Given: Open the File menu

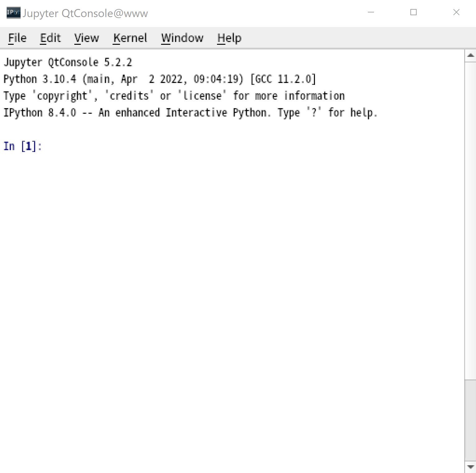Looking at the screenshot, I should point(17,38).
